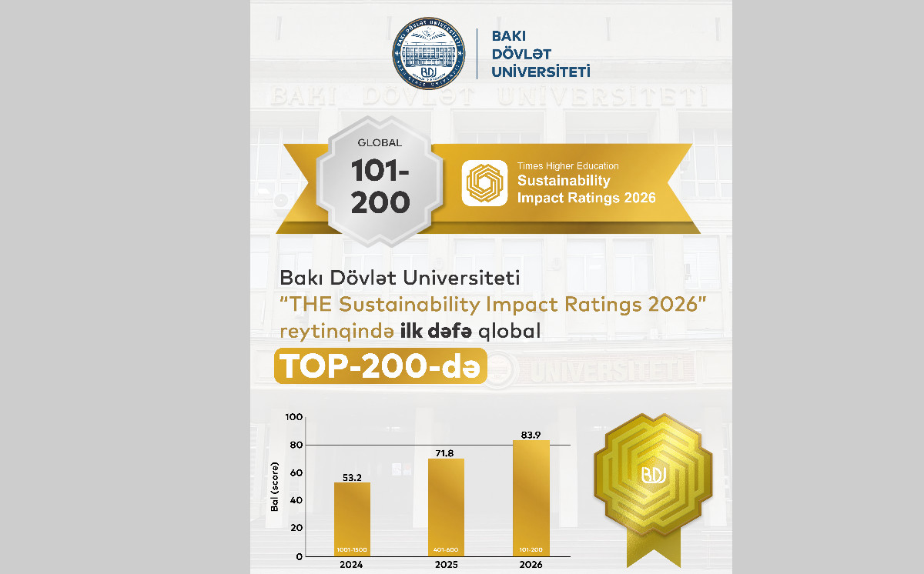This screenshot has width=924, height=574.
Task: Click the '0' tick at the axis bottom
Action: click(x=300, y=556)
